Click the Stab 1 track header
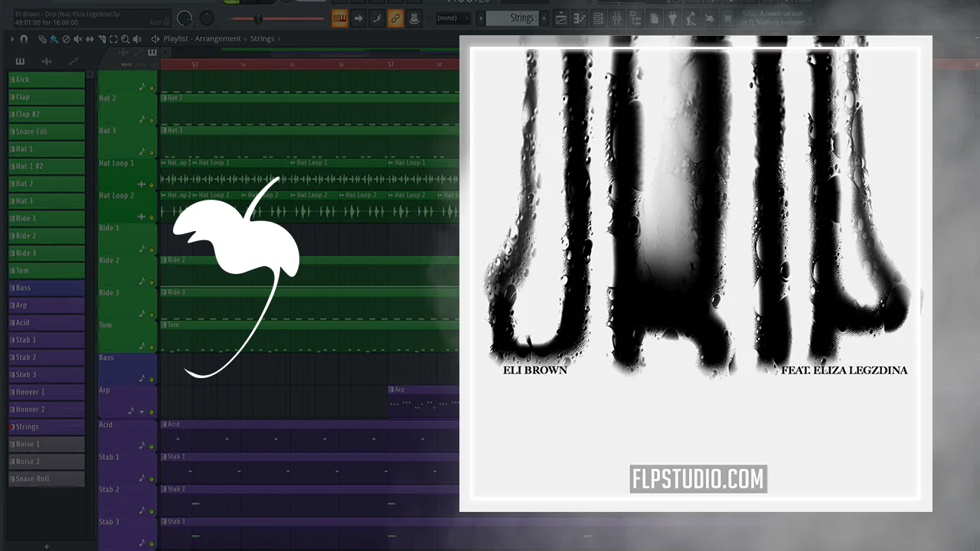The image size is (980, 551). click(128, 468)
